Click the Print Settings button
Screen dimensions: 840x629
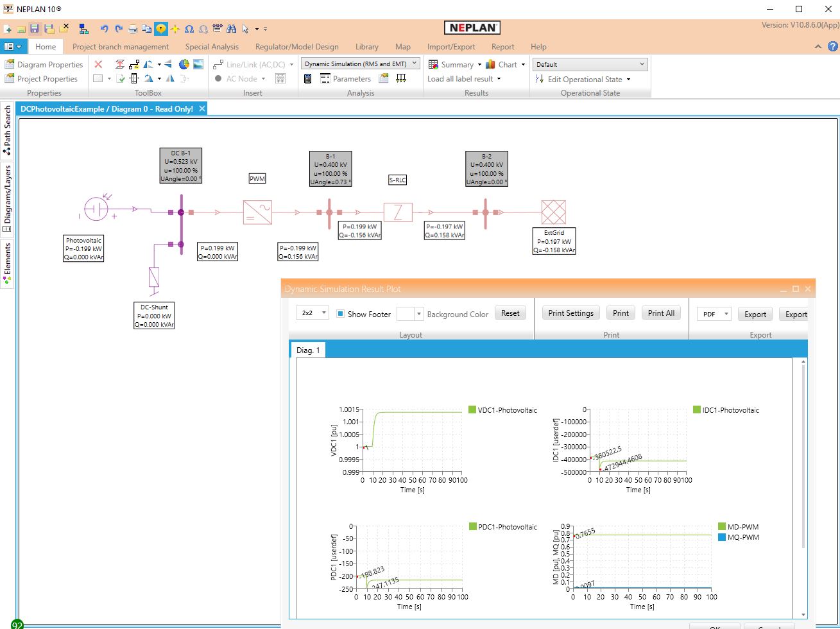570,313
